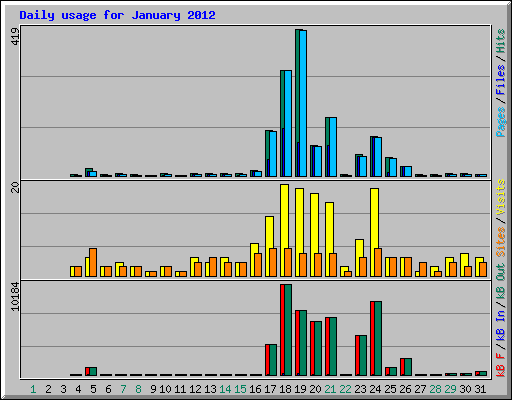Viewport: 512px width, 400px height.
Task: Click the tallest cyan Pages bar for day 19
Action: [303, 103]
